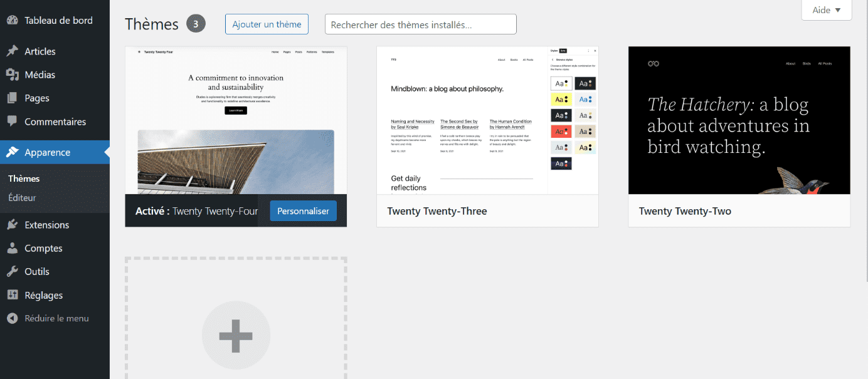The width and height of the screenshot is (868, 379).
Task: Focus the Rechercher des thèmes installés search field
Action: 421,24
